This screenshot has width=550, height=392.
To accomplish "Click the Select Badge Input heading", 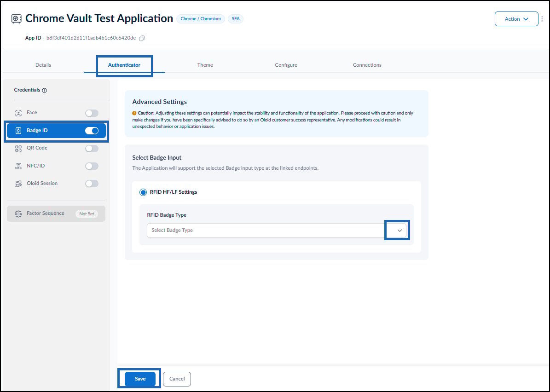I will coord(157,157).
